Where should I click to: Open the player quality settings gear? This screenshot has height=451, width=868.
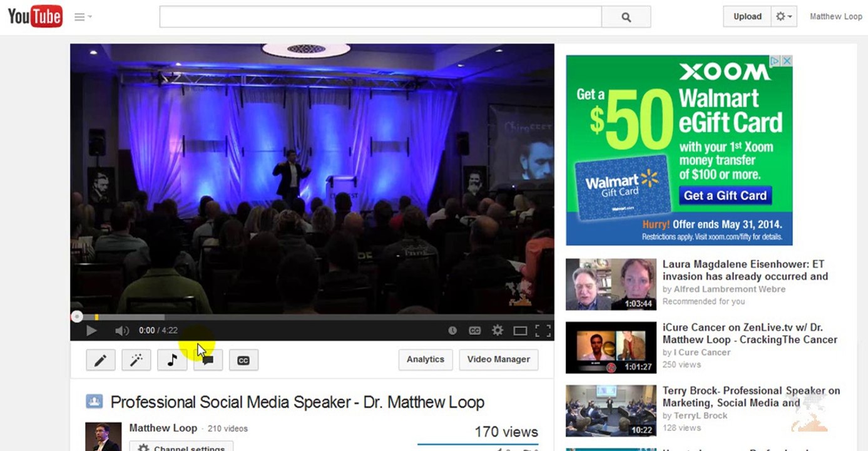pyautogui.click(x=498, y=330)
